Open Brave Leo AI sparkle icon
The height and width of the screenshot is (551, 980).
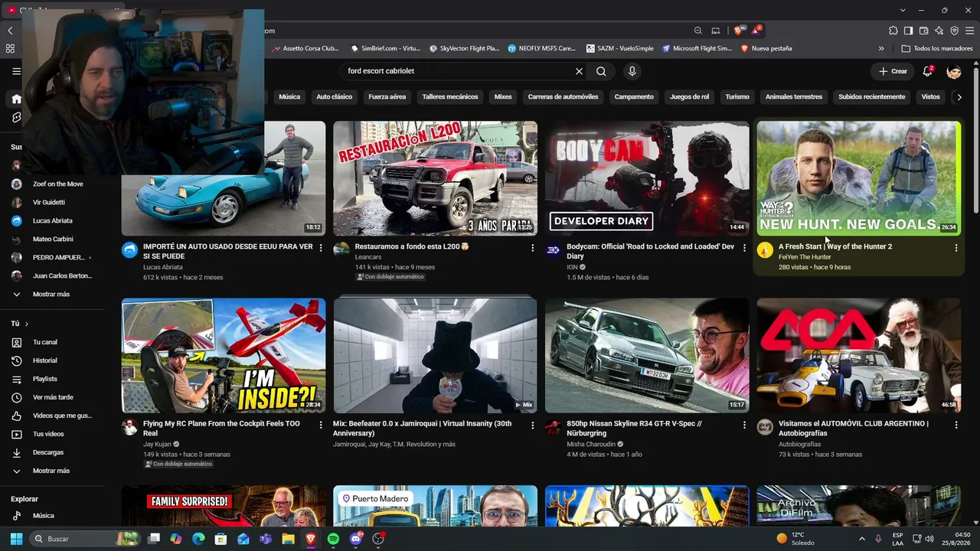click(x=939, y=31)
